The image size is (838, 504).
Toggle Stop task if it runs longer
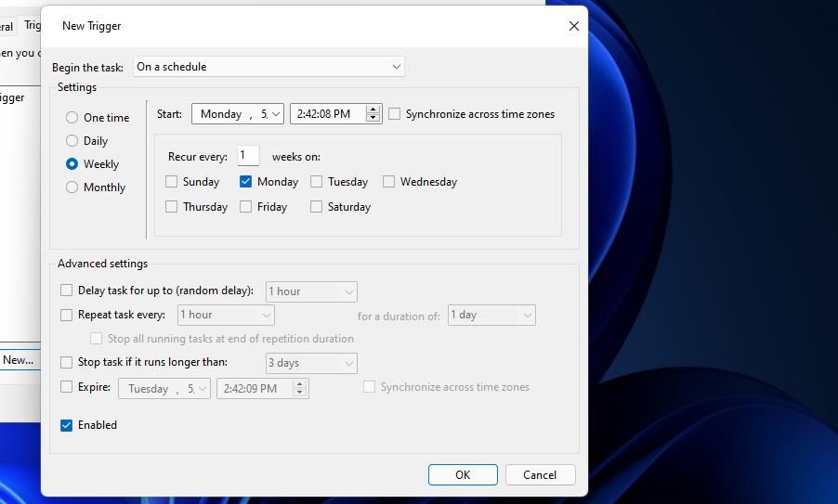tap(66, 363)
